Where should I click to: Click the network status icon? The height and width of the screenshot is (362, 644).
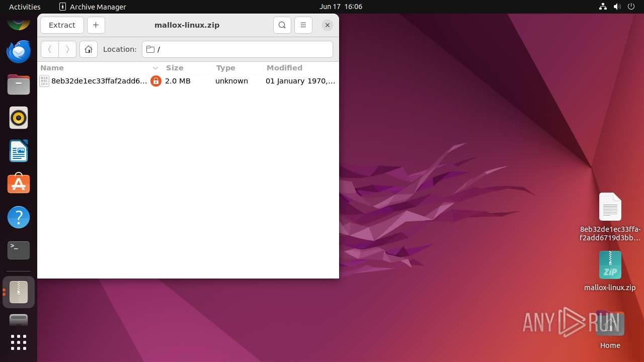pos(603,7)
